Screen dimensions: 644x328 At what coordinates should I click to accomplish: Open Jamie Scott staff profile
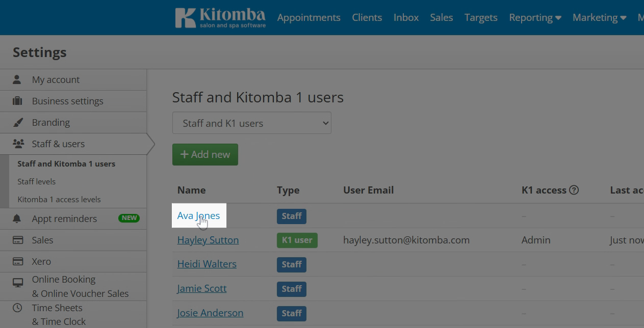click(202, 288)
